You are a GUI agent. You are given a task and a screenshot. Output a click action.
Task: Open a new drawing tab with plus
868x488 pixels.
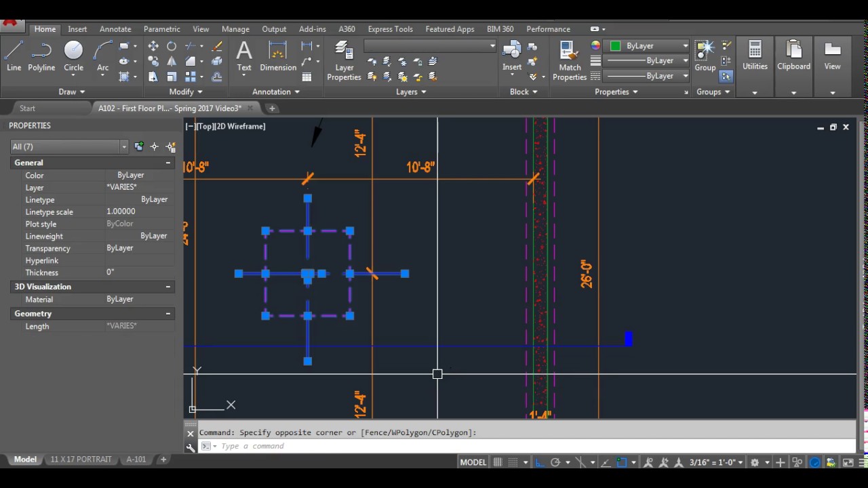coord(272,108)
